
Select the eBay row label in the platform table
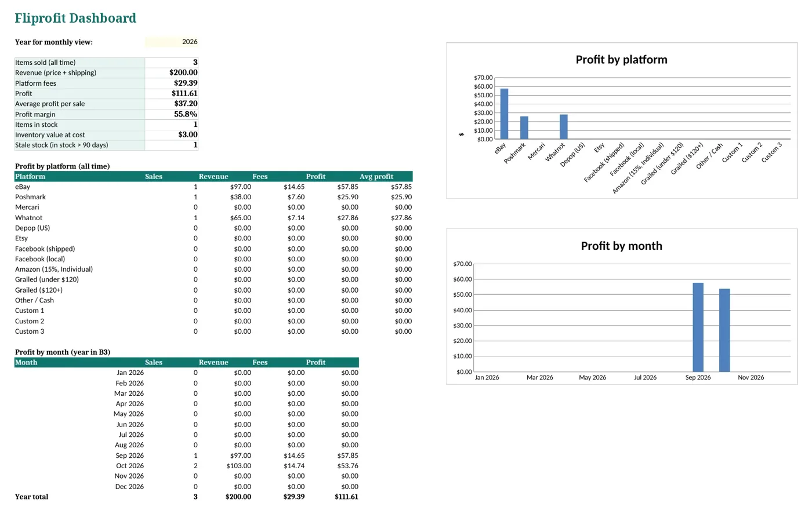click(23, 187)
